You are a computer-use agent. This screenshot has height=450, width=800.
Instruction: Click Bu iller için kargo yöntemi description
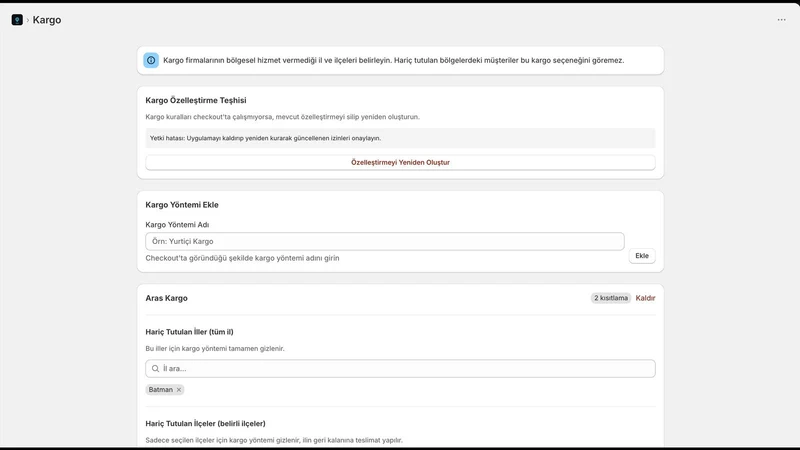(x=215, y=348)
